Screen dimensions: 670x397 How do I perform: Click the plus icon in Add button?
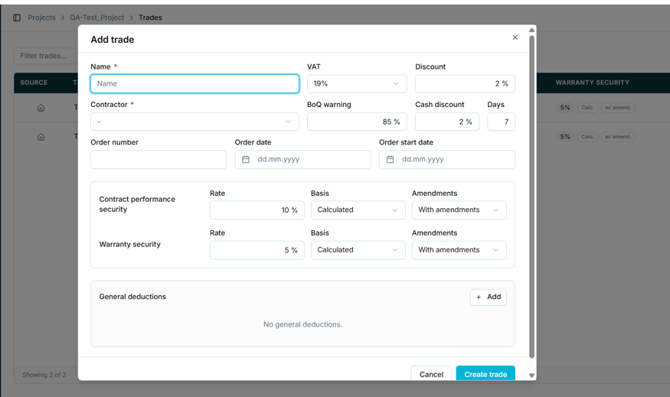[x=479, y=297]
